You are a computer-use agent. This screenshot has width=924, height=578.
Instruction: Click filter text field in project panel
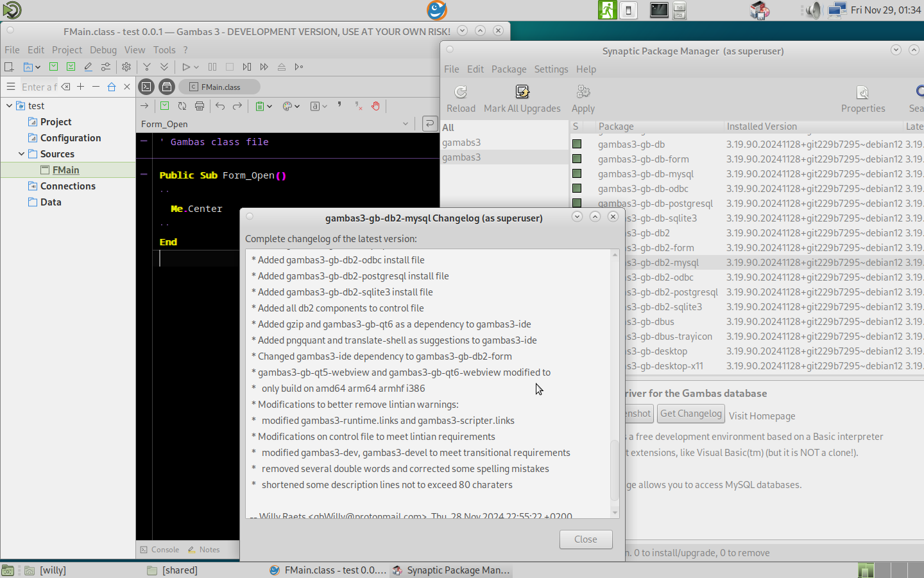40,87
